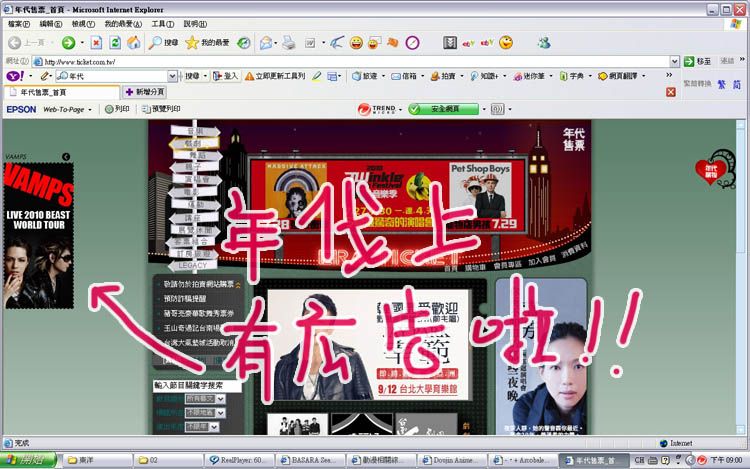Click inside the 輸入節目關鍵字搜索 search field
The height and width of the screenshot is (469, 750).
coord(198,385)
